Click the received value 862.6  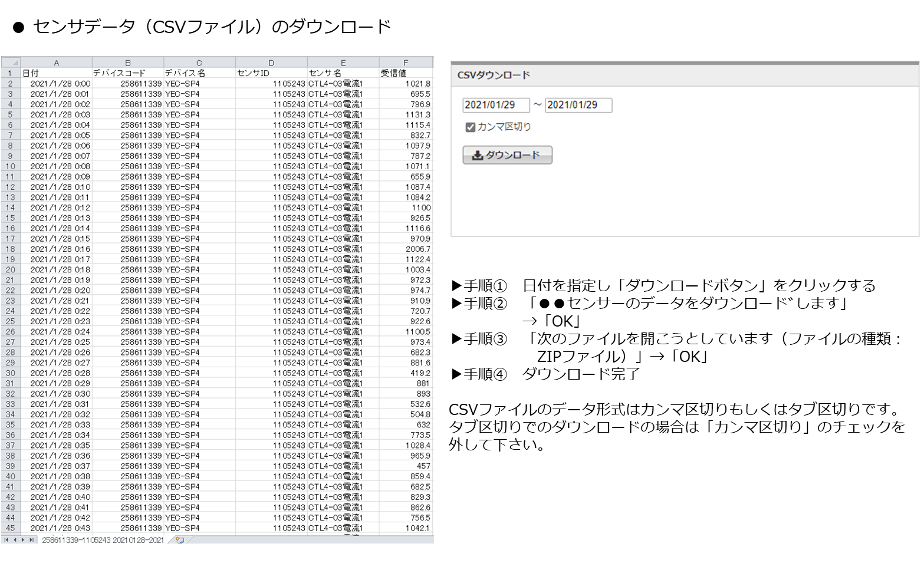pos(406,507)
